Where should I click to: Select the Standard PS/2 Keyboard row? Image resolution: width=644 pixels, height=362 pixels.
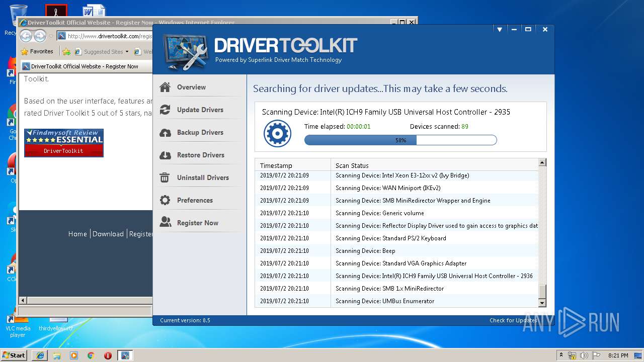pos(396,238)
